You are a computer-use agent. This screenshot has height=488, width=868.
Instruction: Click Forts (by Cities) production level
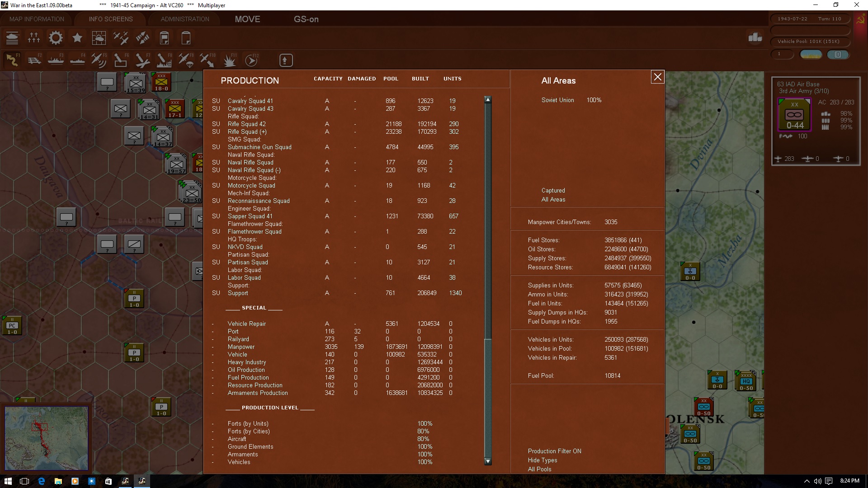coord(323,431)
